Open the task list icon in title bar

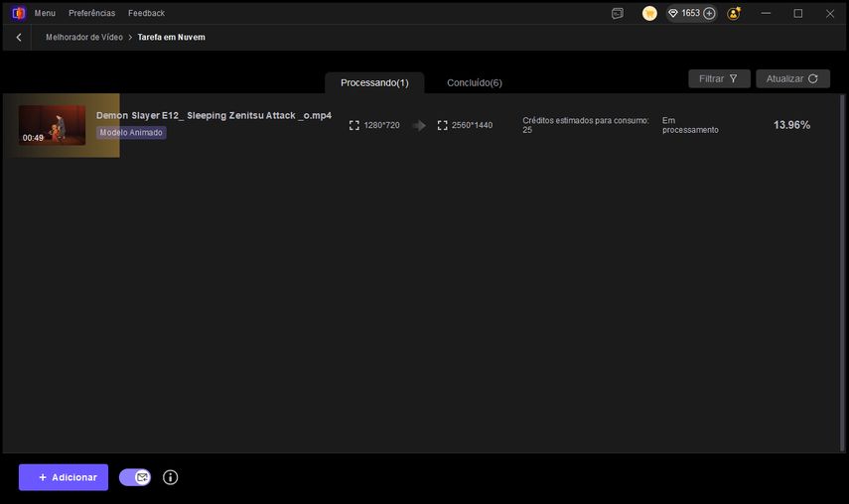(x=618, y=14)
